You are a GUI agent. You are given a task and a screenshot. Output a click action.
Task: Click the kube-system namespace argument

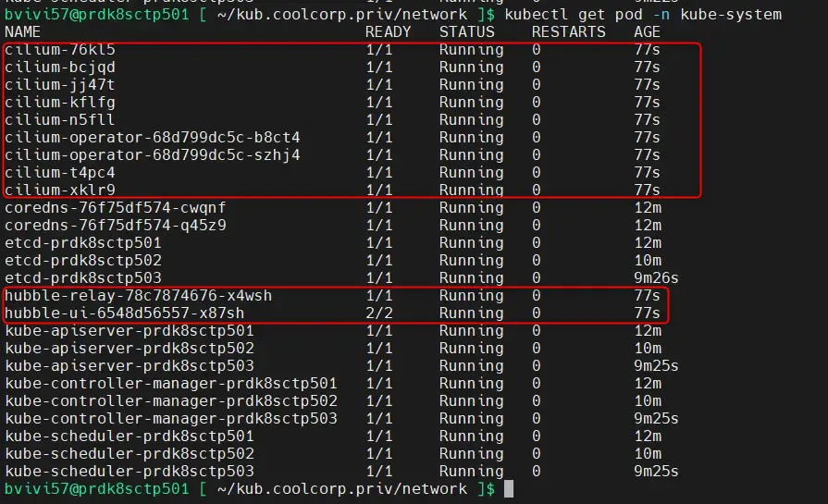coord(732,14)
